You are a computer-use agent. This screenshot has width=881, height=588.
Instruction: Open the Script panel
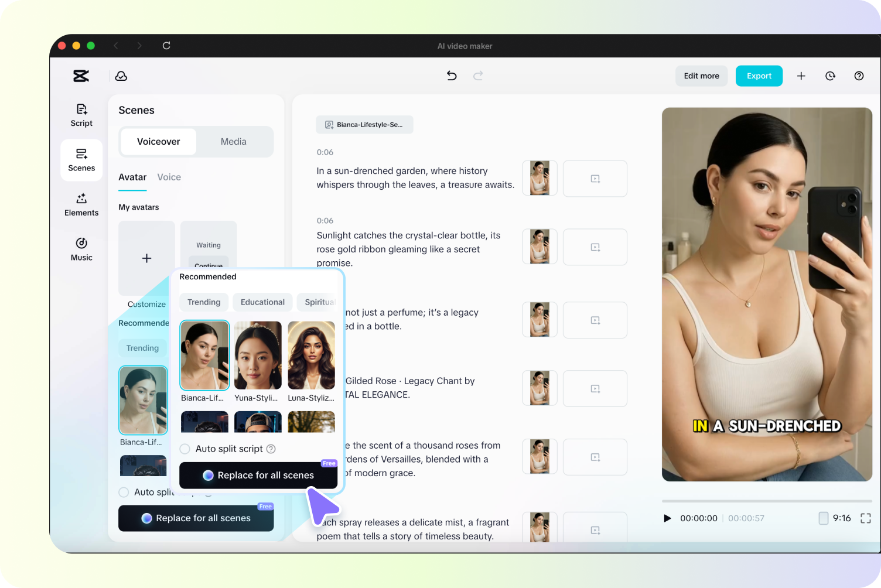point(81,115)
